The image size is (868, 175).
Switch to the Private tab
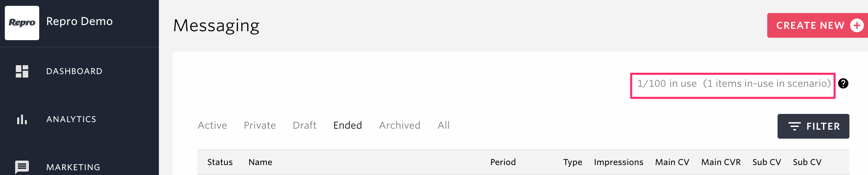click(x=260, y=125)
